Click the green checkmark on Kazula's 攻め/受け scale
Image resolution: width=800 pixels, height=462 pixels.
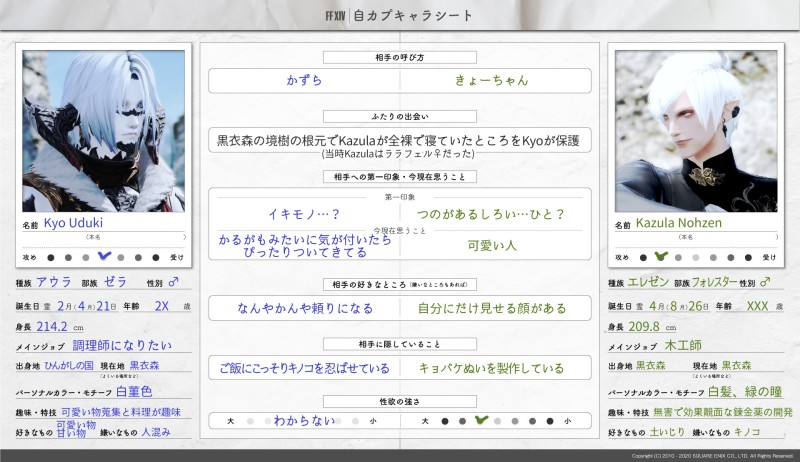click(661, 255)
